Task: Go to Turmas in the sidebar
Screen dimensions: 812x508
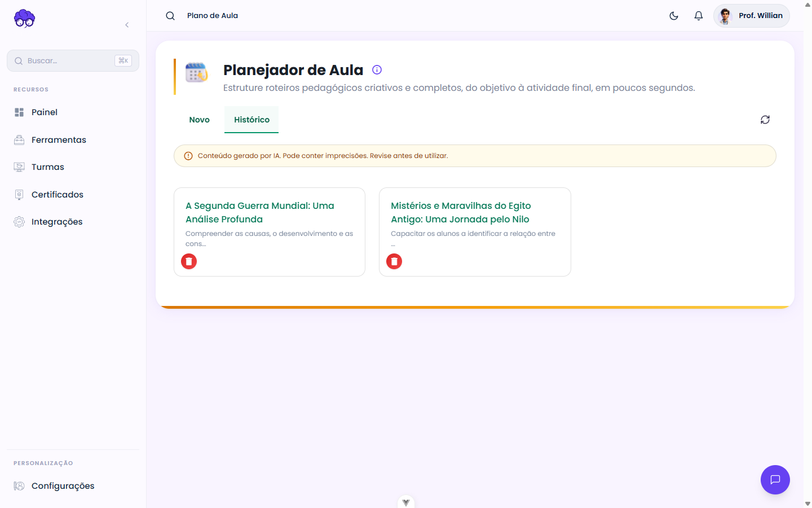Action: [x=73, y=167]
